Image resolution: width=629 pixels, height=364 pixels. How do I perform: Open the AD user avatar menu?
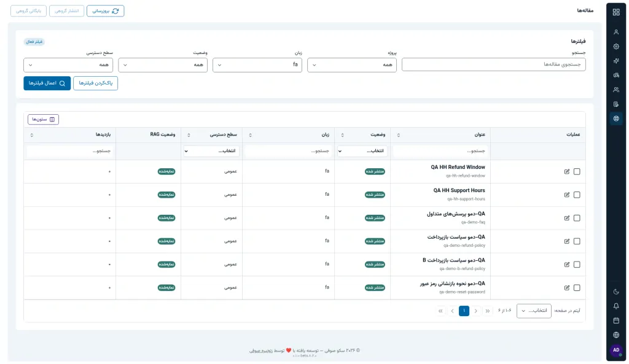tap(615, 350)
